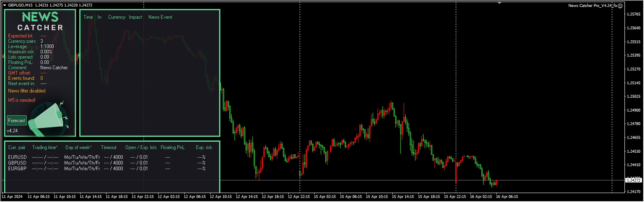Screen dimensions: 644x202
Task: Click the 'Maximum risk:' label
Action: tap(22, 52)
